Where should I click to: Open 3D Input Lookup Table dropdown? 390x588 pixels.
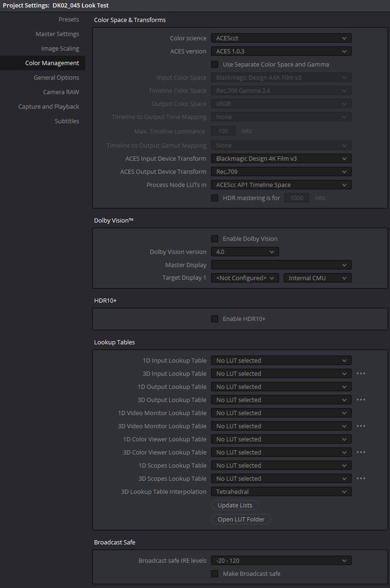pyautogui.click(x=281, y=373)
